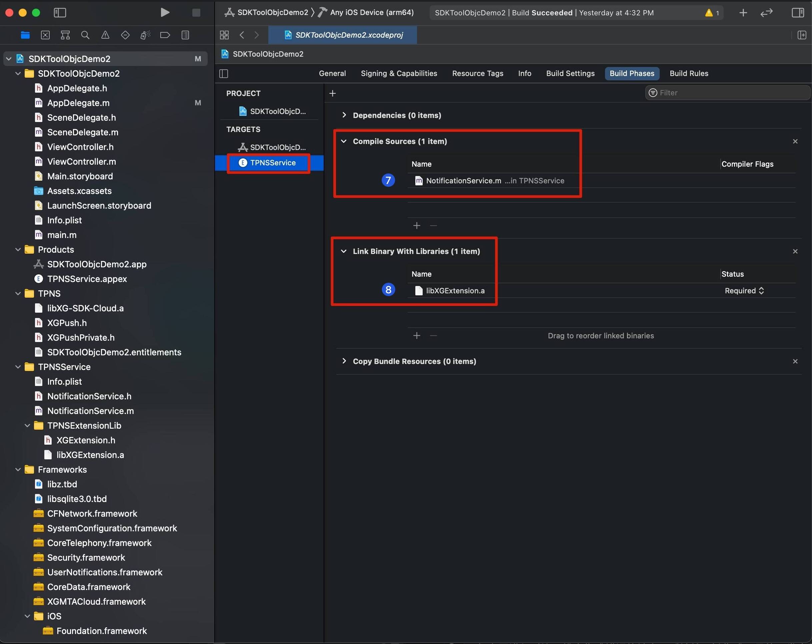Open the Test navigator diamond icon
The width and height of the screenshot is (812, 644).
coord(125,35)
